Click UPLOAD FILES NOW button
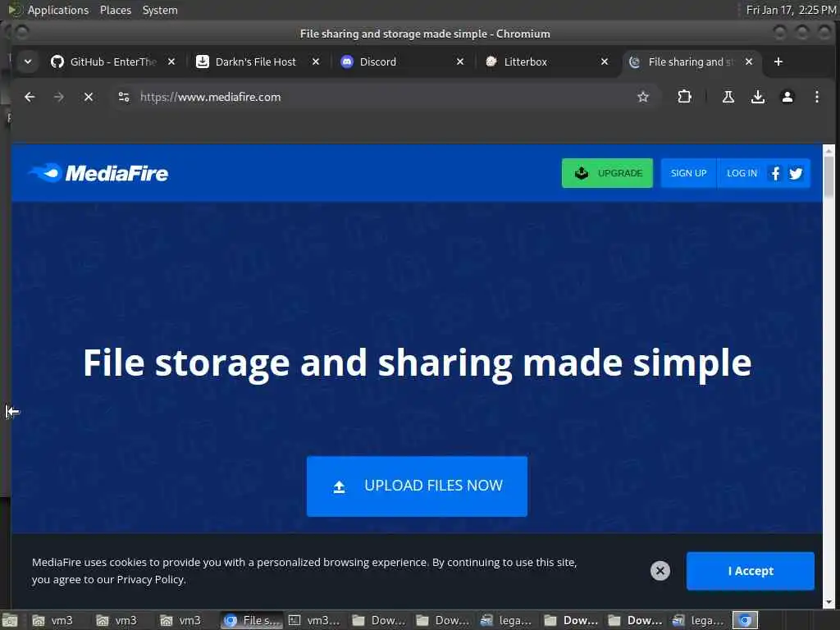Screen dimensions: 840x630 417,486
